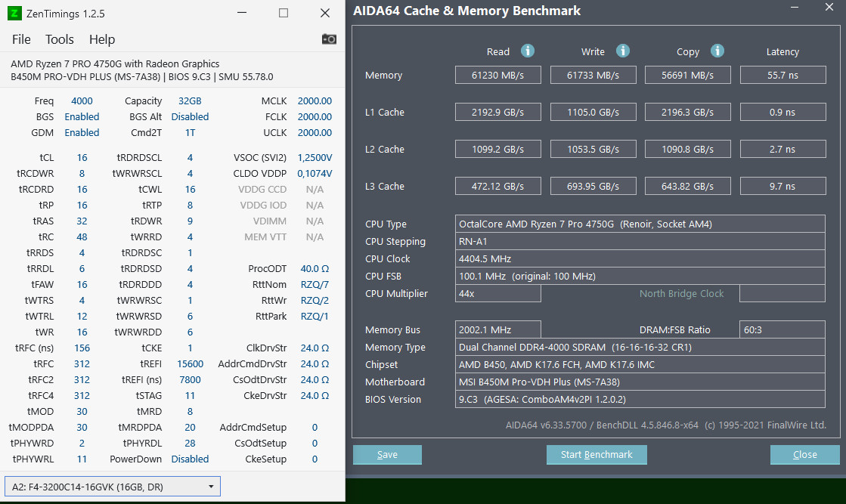Click the Save button in AIDA64
This screenshot has height=504, width=846.
coord(387,455)
